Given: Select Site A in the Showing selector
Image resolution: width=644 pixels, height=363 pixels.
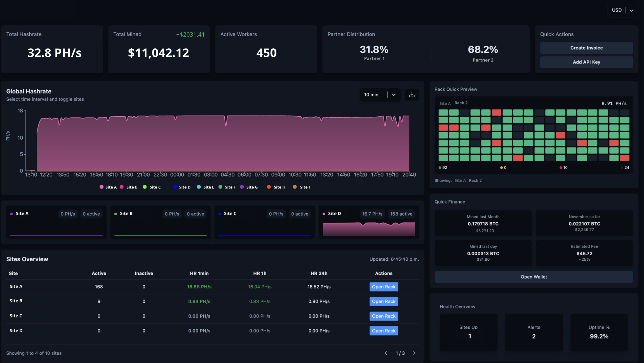Looking at the screenshot, I should click(x=460, y=180).
